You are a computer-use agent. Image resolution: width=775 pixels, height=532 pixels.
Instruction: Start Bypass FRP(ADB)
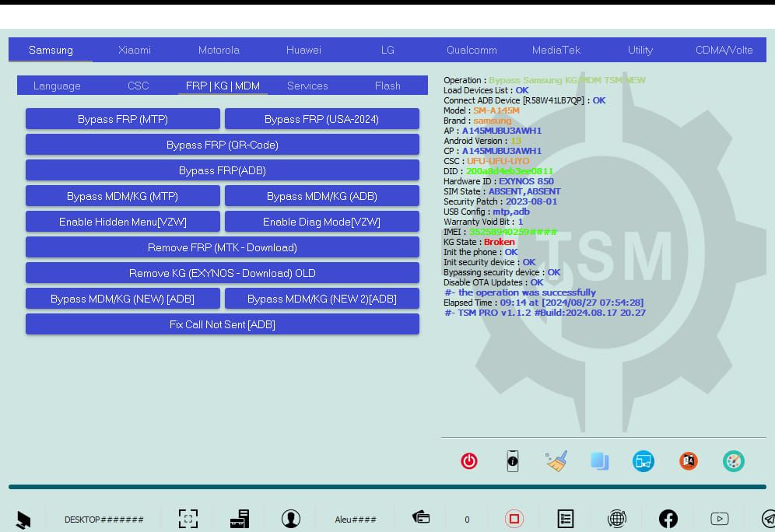(223, 170)
